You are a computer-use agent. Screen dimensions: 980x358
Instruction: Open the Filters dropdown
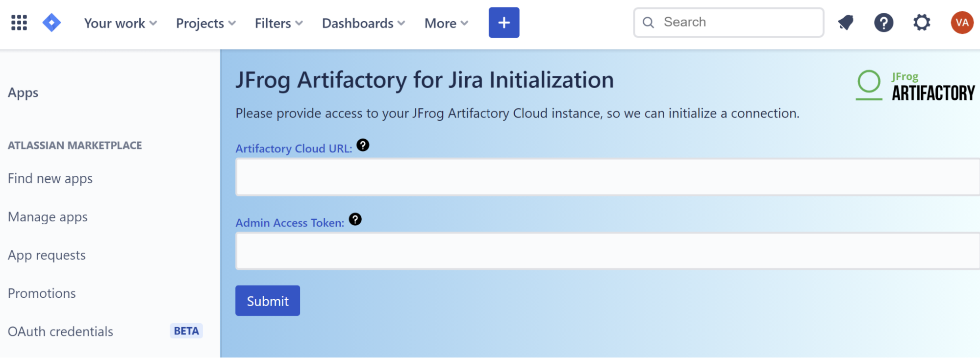point(278,23)
